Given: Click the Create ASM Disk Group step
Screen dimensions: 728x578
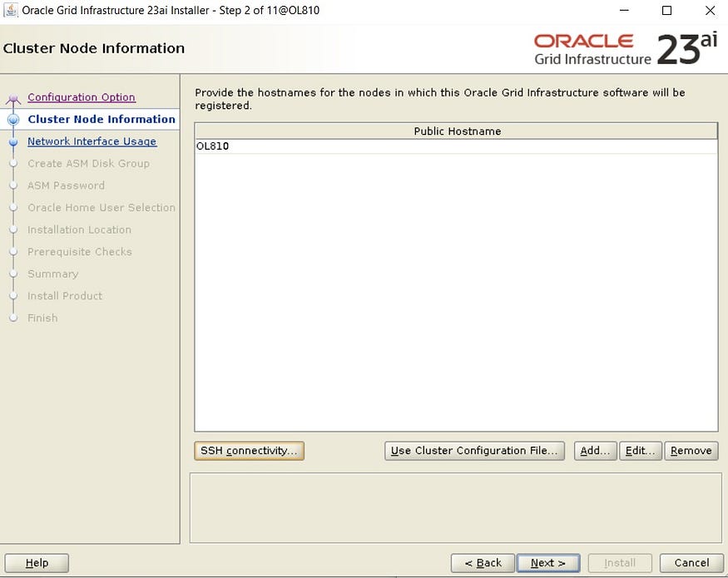Looking at the screenshot, I should pyautogui.click(x=88, y=163).
